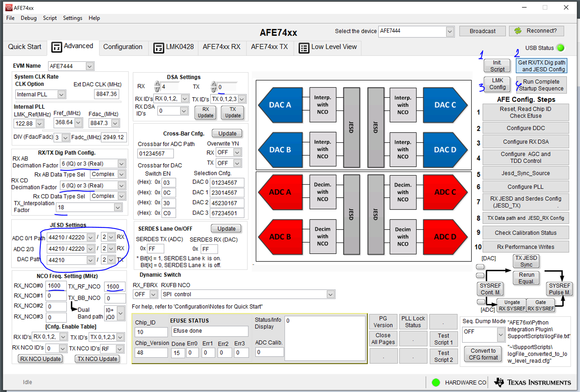
Task: Click the ADC B block
Action: pos(280,236)
